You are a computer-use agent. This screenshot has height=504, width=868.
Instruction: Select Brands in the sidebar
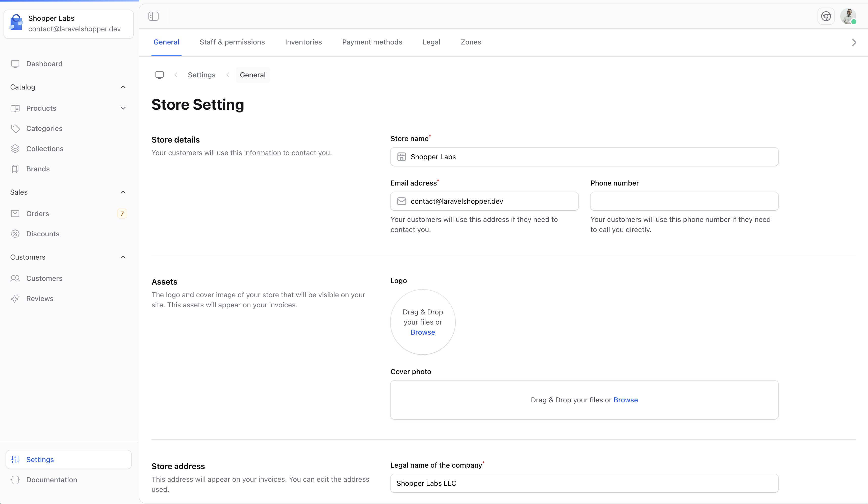(x=38, y=169)
